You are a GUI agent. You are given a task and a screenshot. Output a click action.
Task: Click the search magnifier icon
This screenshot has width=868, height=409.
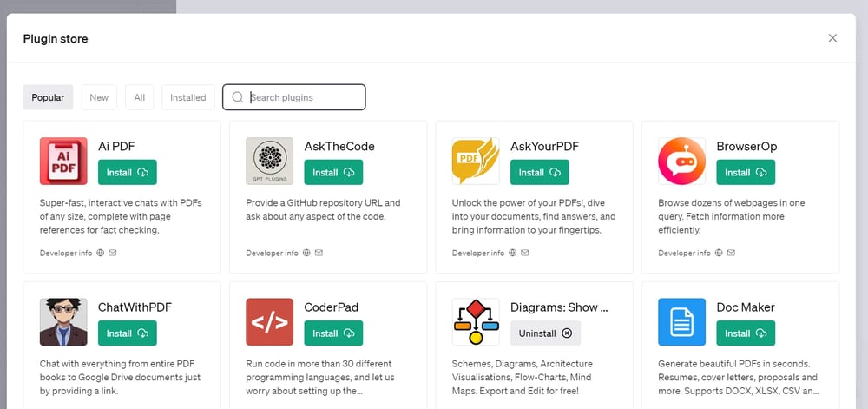238,97
